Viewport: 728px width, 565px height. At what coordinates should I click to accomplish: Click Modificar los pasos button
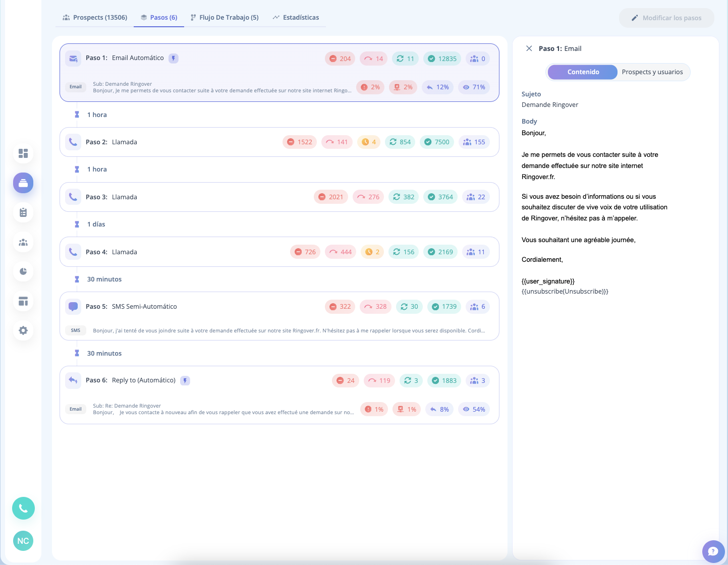click(666, 18)
